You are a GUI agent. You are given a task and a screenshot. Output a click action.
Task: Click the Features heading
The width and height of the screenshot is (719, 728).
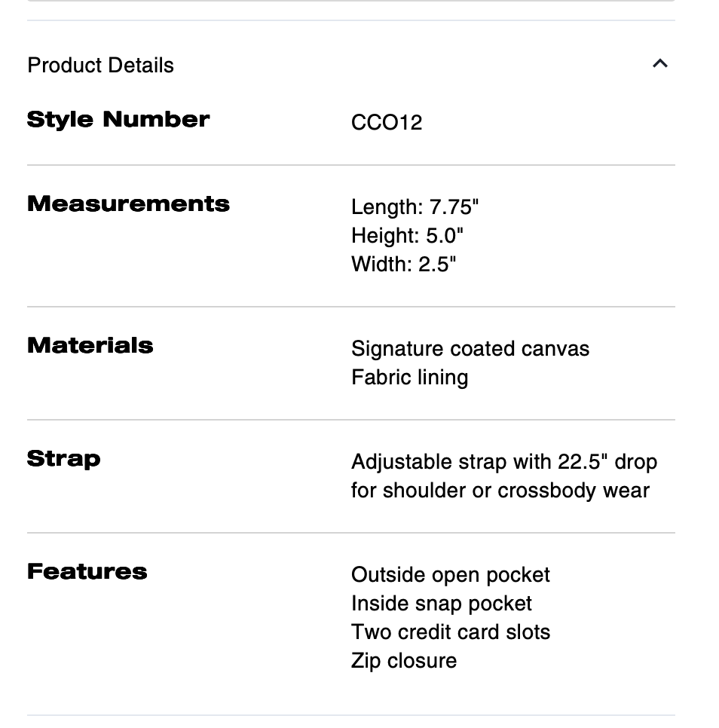[87, 572]
